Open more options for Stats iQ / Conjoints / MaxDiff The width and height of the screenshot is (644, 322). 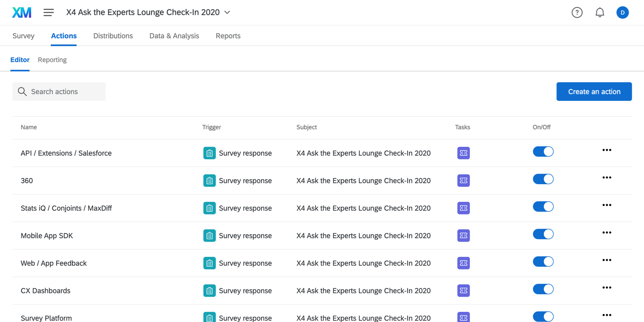point(607,205)
